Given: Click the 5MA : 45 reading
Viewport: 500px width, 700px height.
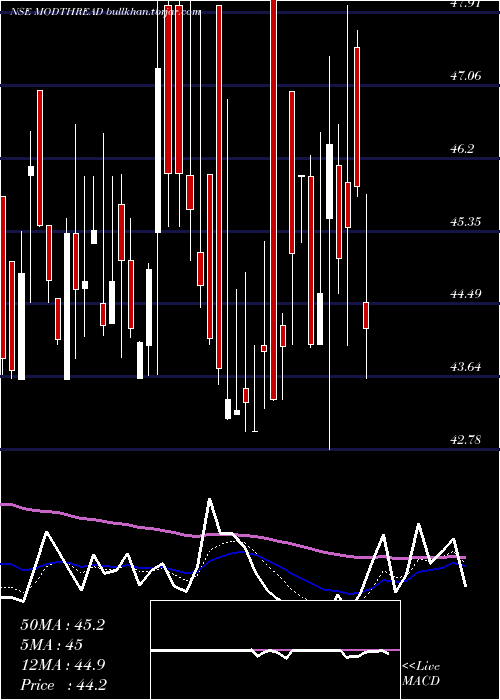Looking at the screenshot, I should pyautogui.click(x=51, y=645).
